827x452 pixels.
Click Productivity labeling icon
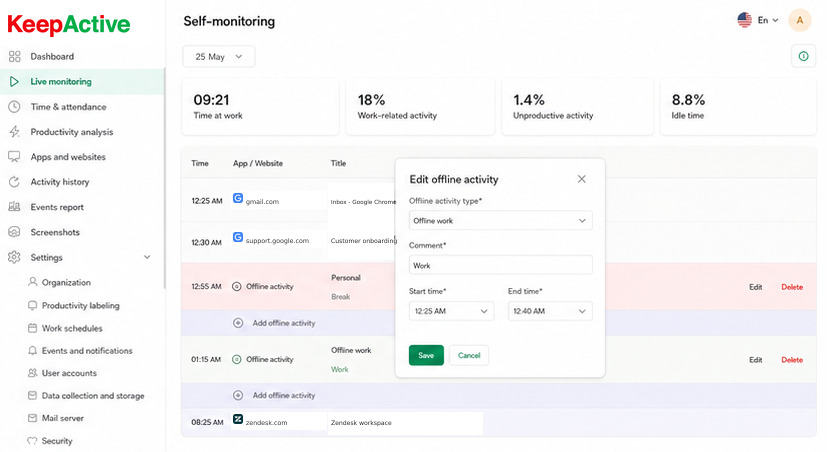[x=33, y=305]
